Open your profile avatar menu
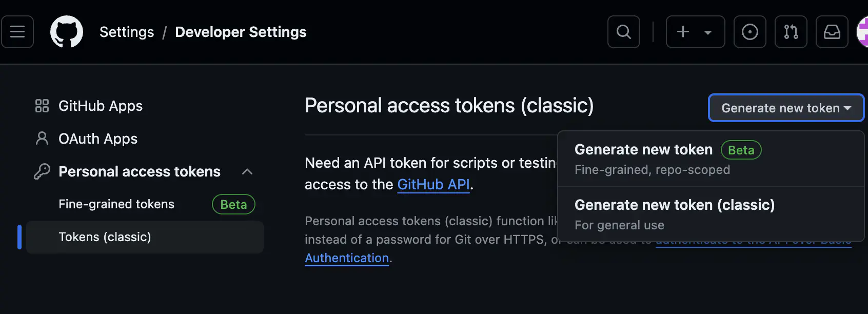 (863, 31)
